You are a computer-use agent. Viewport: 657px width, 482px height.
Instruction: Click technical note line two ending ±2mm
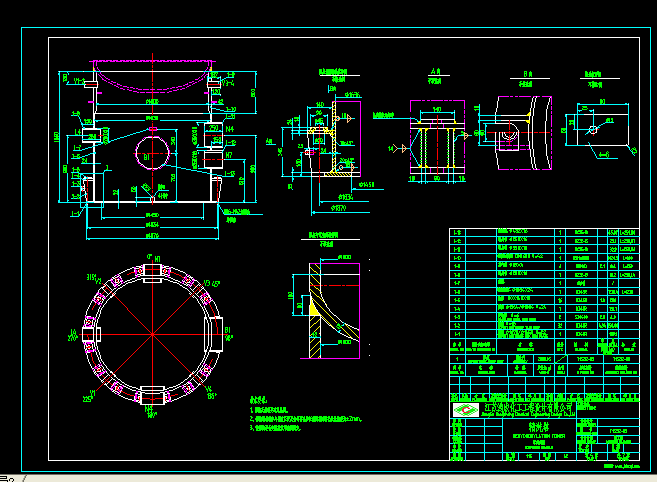click(x=306, y=419)
